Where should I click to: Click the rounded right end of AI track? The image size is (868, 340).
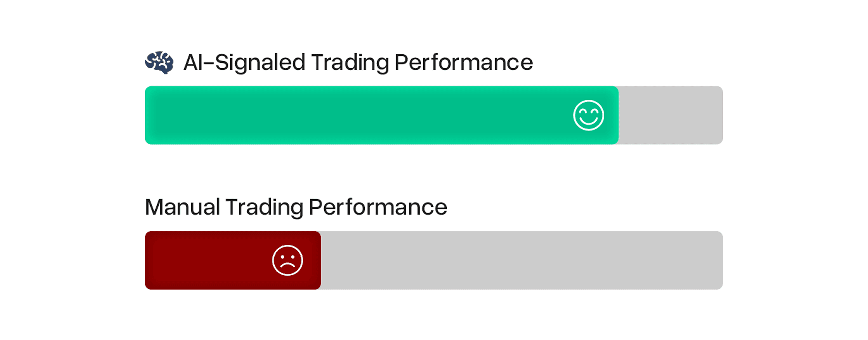coord(719,115)
